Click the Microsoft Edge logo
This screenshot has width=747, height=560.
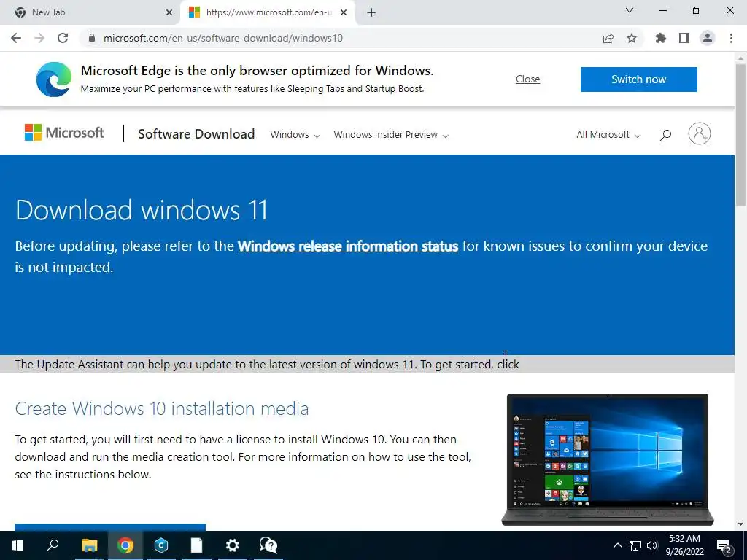pos(54,79)
